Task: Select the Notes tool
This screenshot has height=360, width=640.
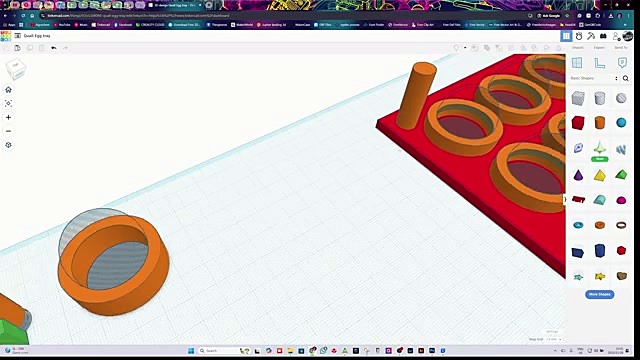Action: (622, 63)
